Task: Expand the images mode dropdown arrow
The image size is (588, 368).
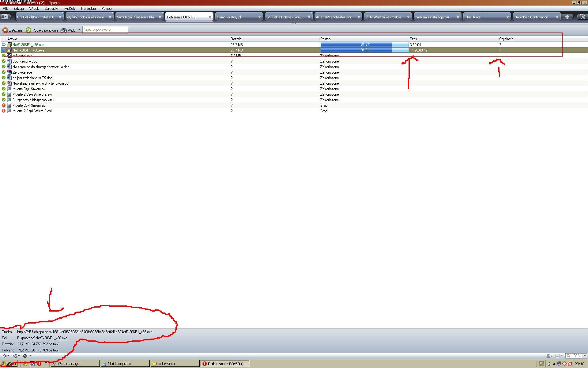Action: 562,356
